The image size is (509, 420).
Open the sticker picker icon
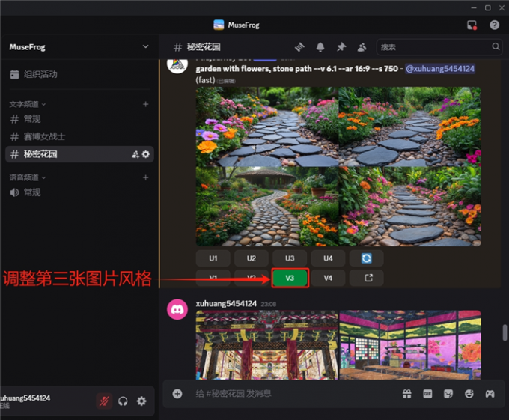(448, 394)
